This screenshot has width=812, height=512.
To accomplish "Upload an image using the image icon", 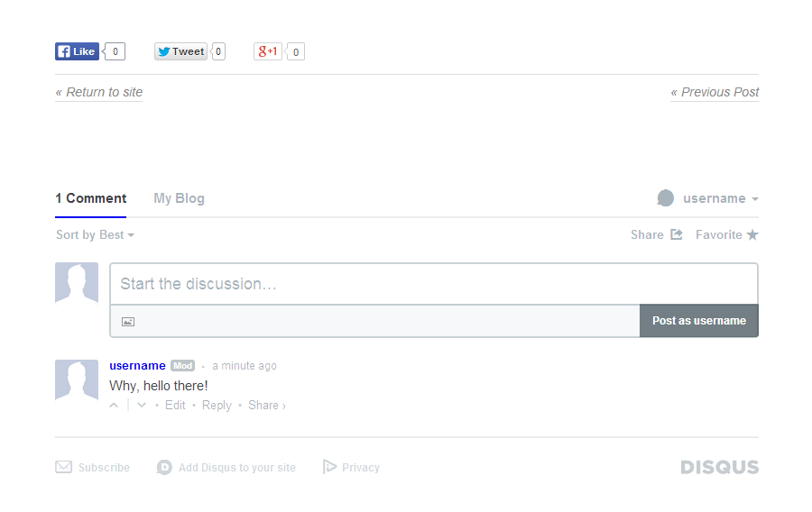I will point(128,321).
